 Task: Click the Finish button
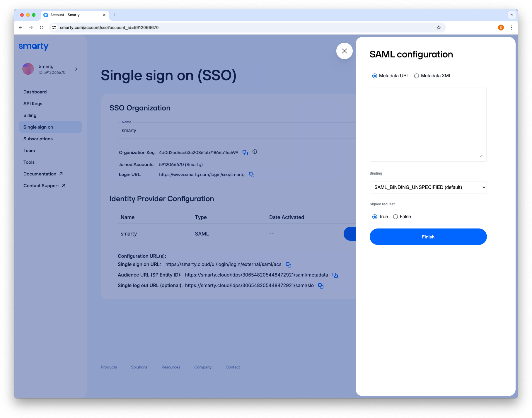click(428, 237)
